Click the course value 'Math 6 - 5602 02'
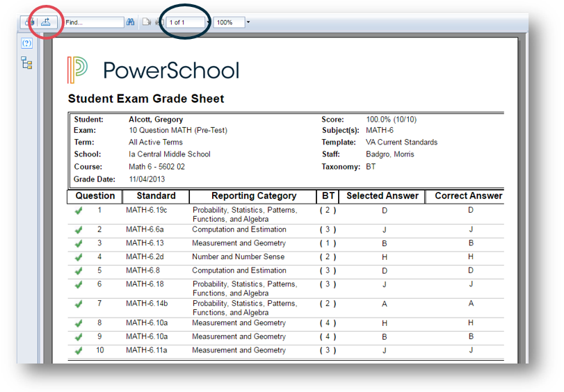 [x=156, y=167]
